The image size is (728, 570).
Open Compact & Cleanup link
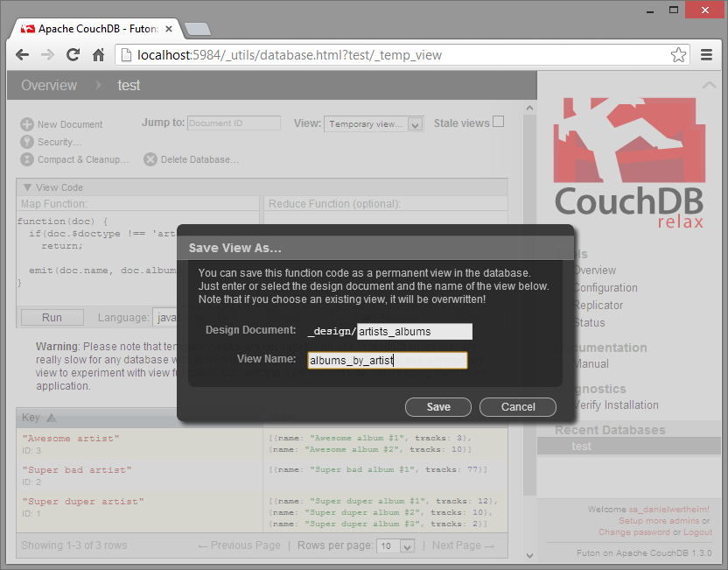[x=83, y=160]
